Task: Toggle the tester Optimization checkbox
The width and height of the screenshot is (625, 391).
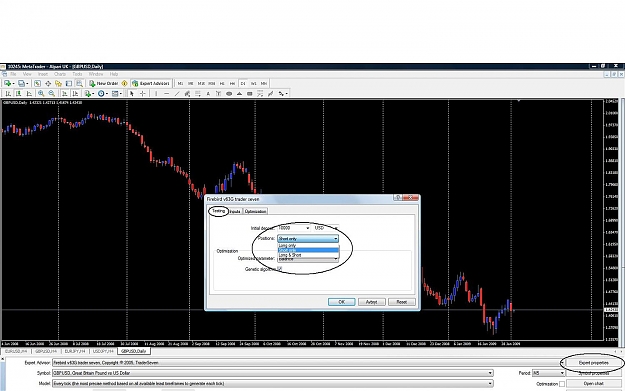Action: click(562, 384)
